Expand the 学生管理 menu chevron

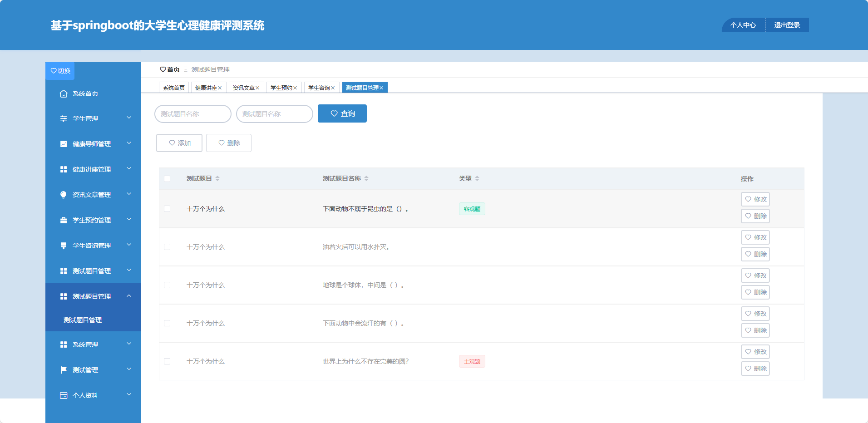(x=129, y=118)
